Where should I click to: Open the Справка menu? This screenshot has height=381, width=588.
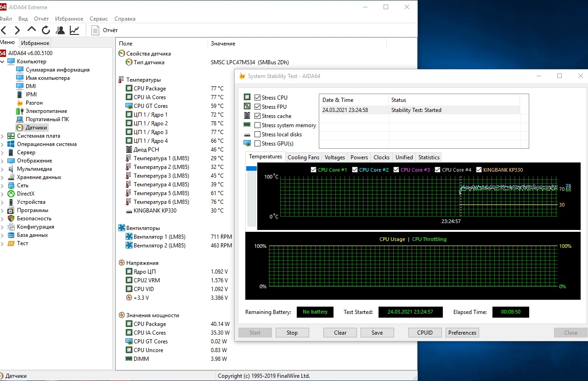point(124,19)
